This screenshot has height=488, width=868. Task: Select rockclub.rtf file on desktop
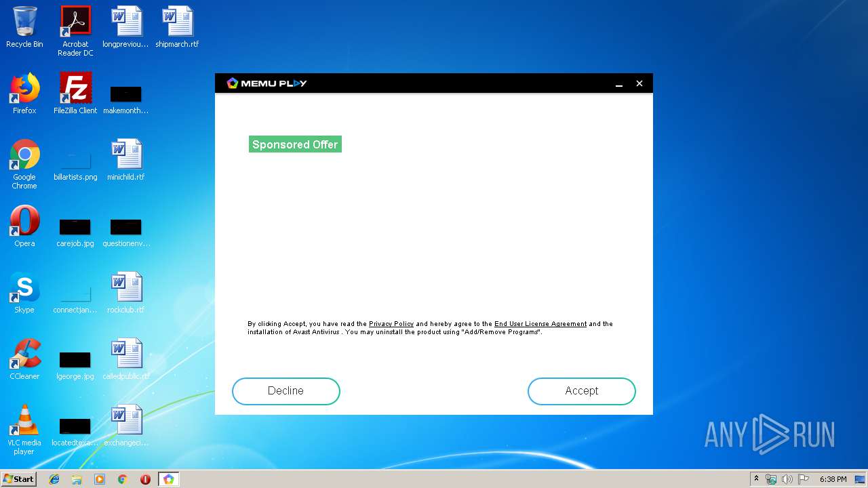pyautogui.click(x=126, y=293)
